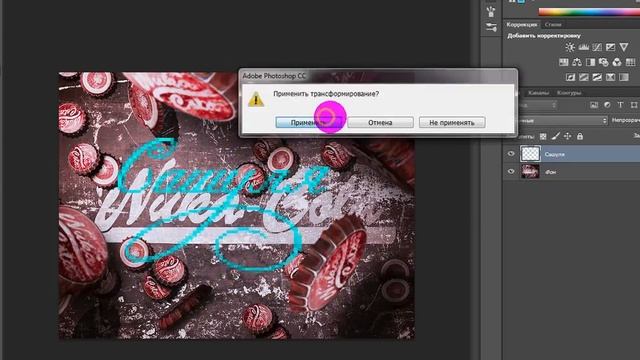Viewport: 640px width, 360px height.
Task: Add a Vibrance adjustment (triangle icon)
Action: [624, 47]
